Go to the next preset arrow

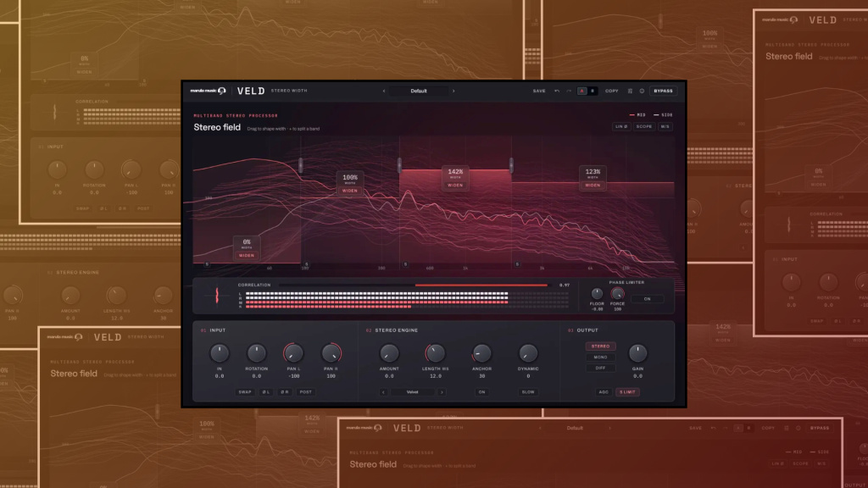(453, 91)
